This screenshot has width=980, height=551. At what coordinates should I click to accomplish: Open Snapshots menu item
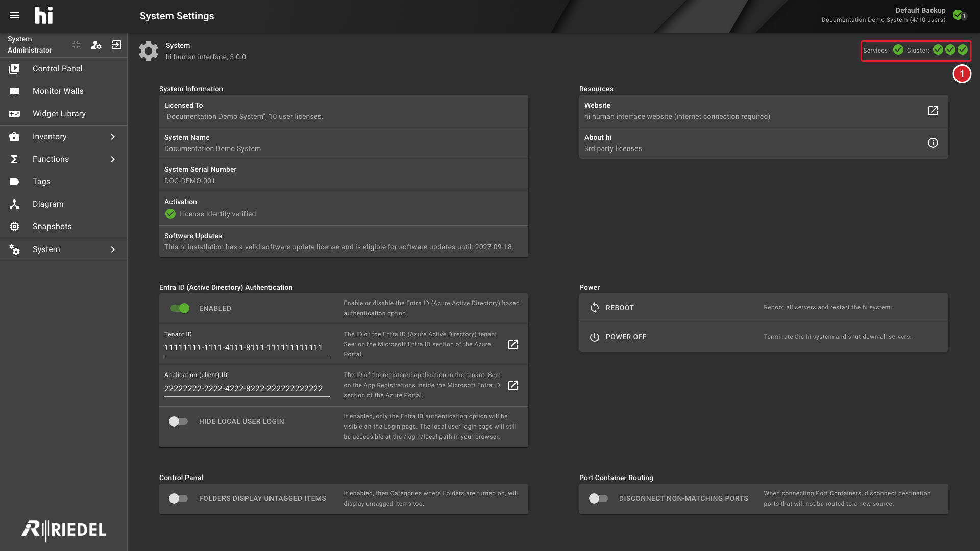click(x=64, y=226)
